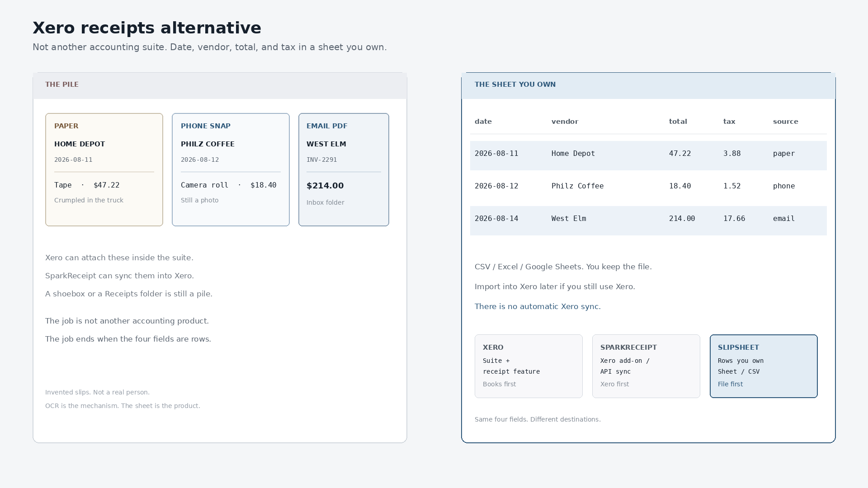Click the 214.00 total cell

click(x=682, y=219)
